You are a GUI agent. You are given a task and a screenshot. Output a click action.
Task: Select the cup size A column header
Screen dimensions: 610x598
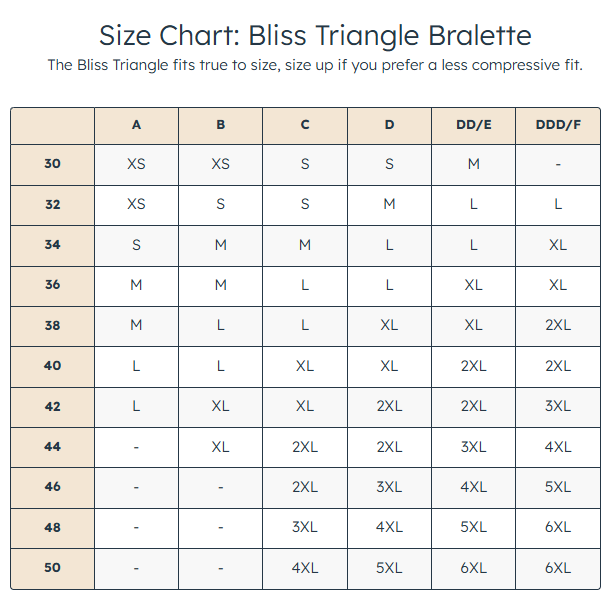click(x=136, y=125)
